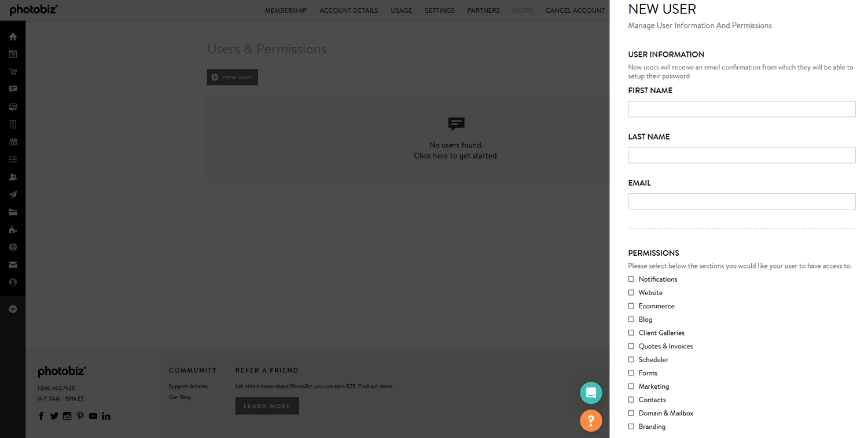
Task: Click the Instagram icon in footer
Action: (x=67, y=416)
